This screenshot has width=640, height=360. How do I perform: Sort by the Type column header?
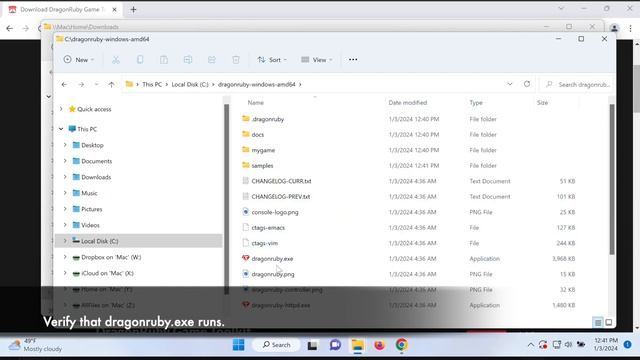point(476,103)
